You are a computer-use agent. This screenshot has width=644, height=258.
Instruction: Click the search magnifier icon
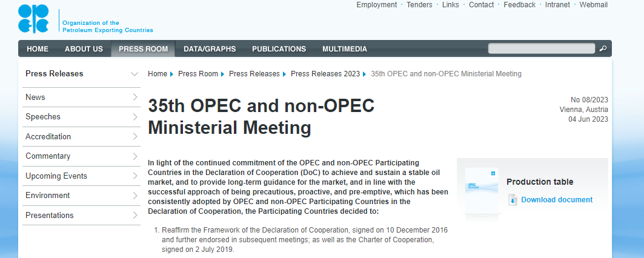[x=603, y=48]
